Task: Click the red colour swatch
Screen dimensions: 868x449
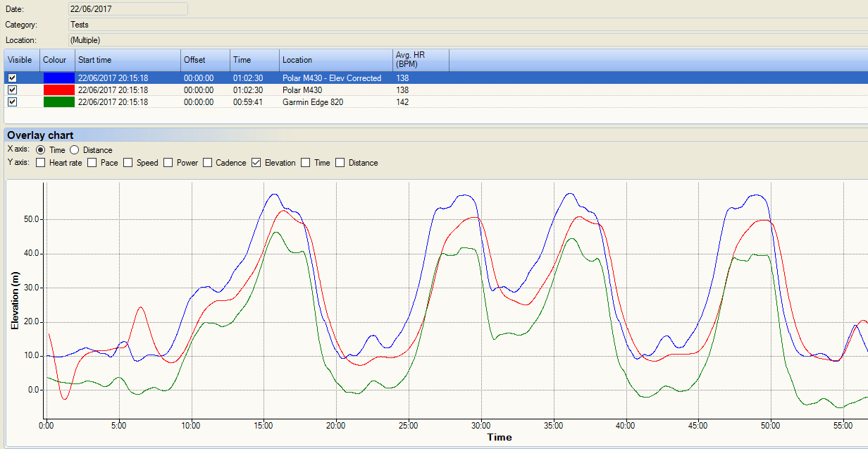Action: pyautogui.click(x=58, y=90)
